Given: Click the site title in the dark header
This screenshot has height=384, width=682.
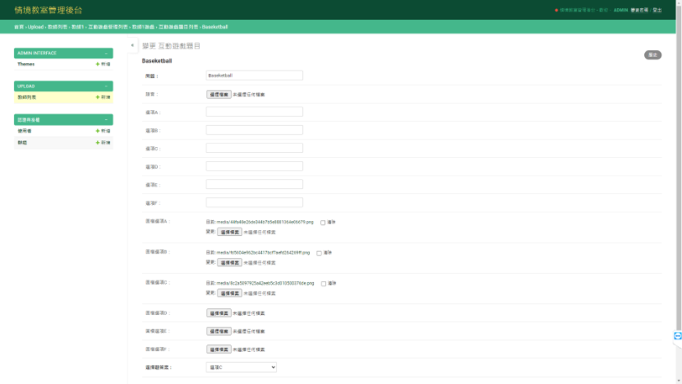Looking at the screenshot, I should 48,10.
